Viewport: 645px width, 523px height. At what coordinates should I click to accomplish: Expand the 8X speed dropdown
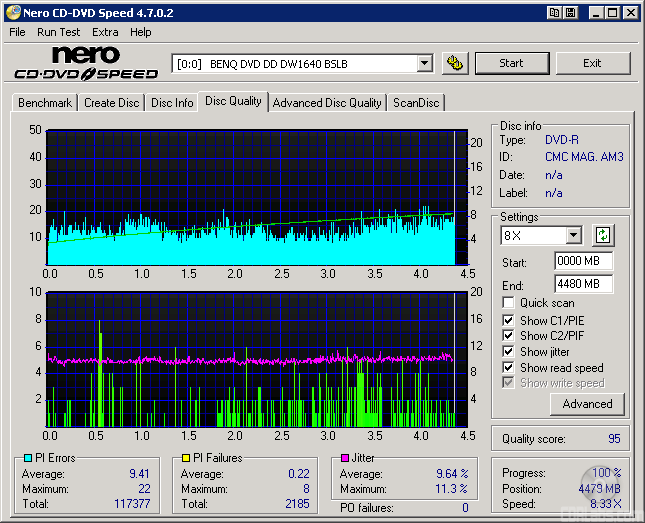pos(573,236)
